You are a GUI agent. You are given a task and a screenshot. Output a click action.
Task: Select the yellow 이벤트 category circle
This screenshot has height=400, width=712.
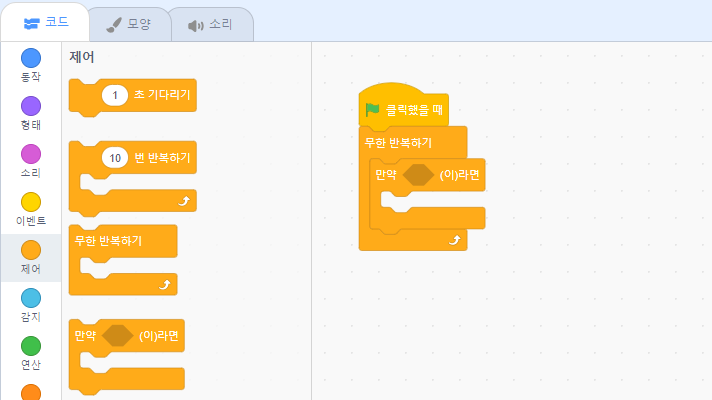(x=31, y=202)
